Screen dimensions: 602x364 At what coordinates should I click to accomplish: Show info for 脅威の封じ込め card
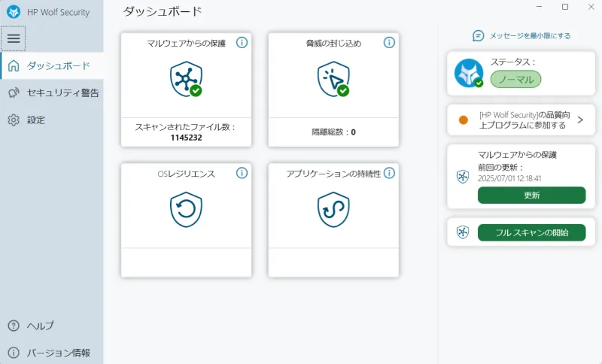[389, 42]
